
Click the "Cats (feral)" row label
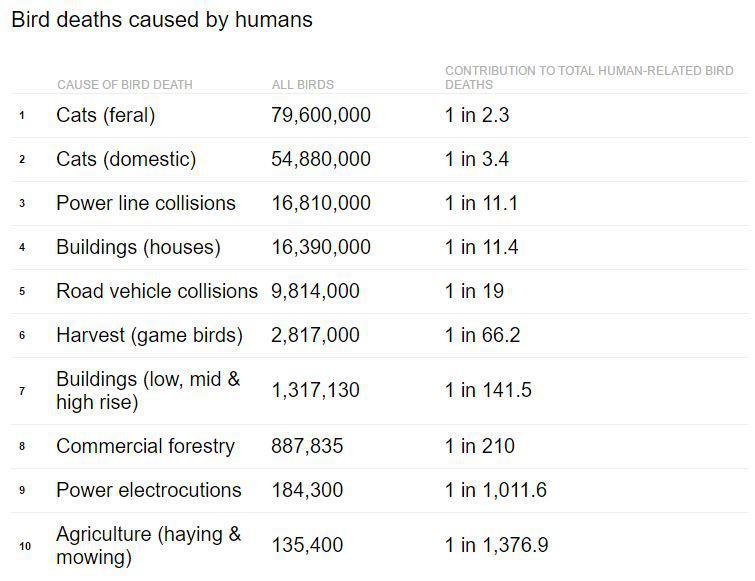pos(106,115)
